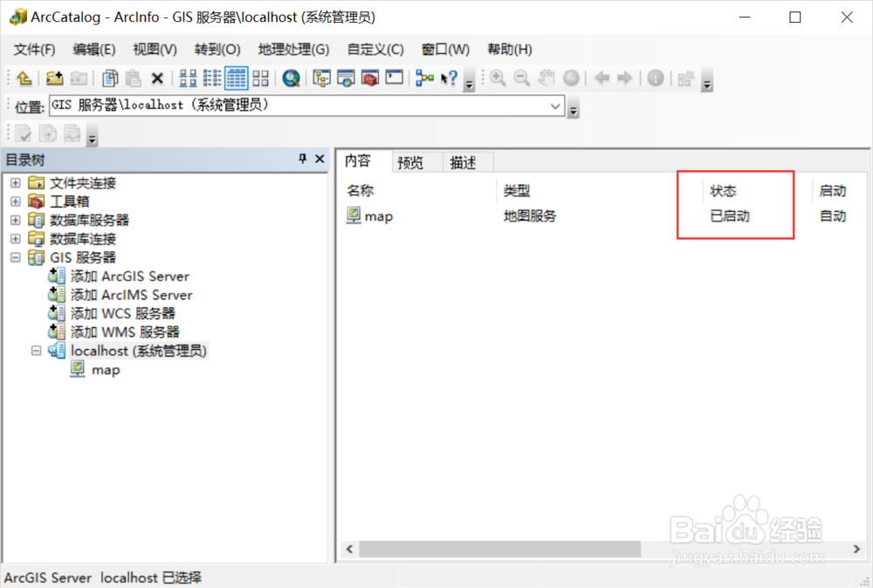
Task: Go back to previous extent
Action: click(601, 79)
